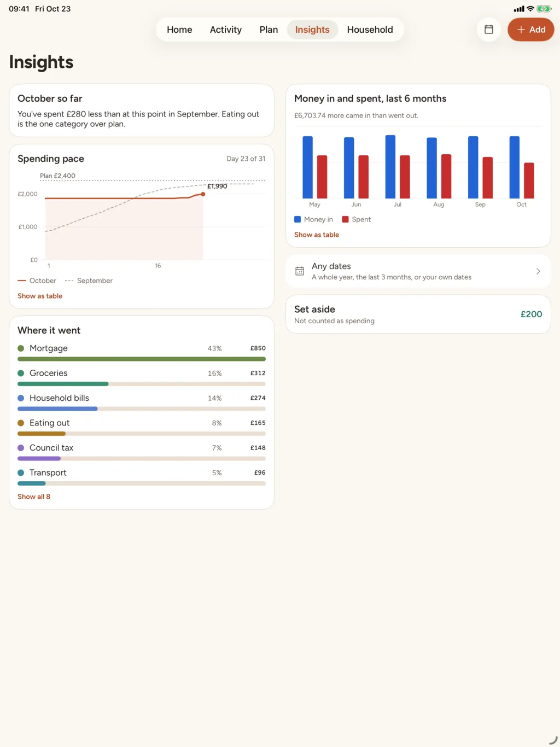
Task: Switch to the Home tab
Action: 179,30
